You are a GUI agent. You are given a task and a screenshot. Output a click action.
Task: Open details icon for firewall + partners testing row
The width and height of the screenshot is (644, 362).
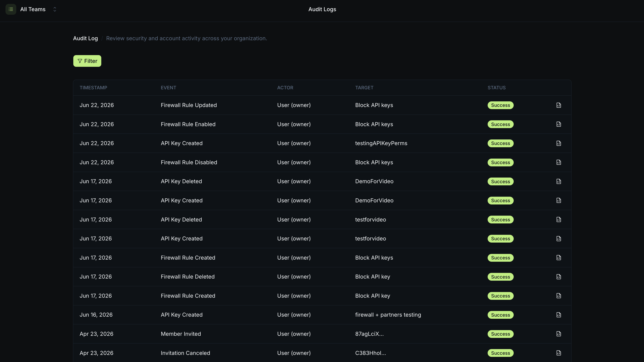559,315
